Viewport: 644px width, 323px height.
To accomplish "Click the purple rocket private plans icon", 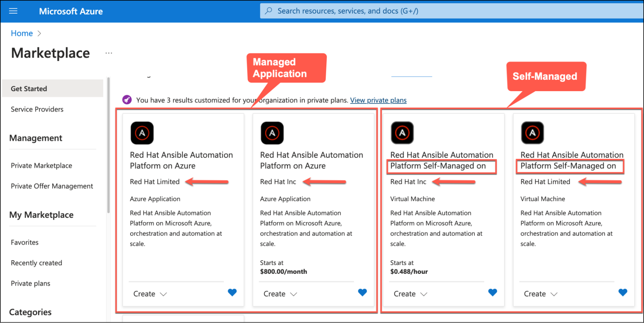I will point(127,100).
